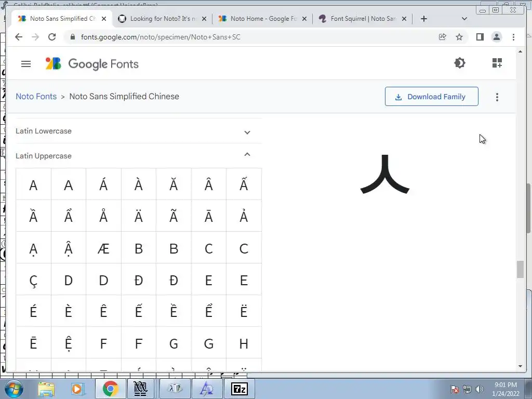Viewport: 532px width, 399px height.
Task: Bookmark this page with star icon
Action: pyautogui.click(x=459, y=37)
